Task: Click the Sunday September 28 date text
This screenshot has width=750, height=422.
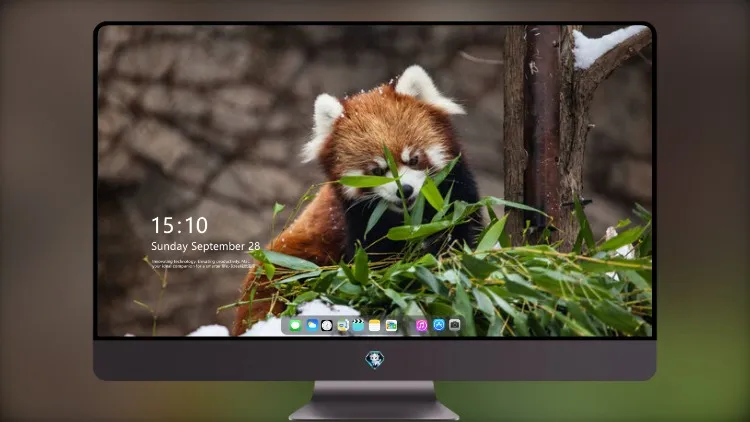Action: [x=206, y=246]
